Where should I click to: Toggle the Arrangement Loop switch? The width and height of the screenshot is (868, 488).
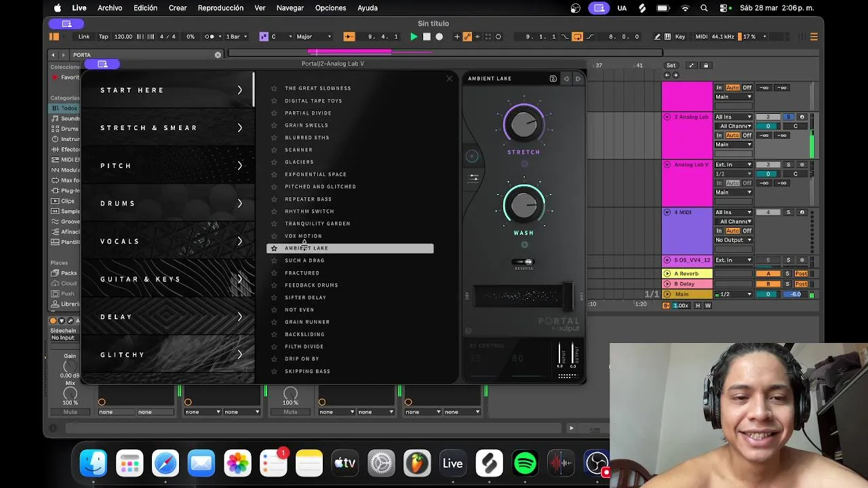577,37
